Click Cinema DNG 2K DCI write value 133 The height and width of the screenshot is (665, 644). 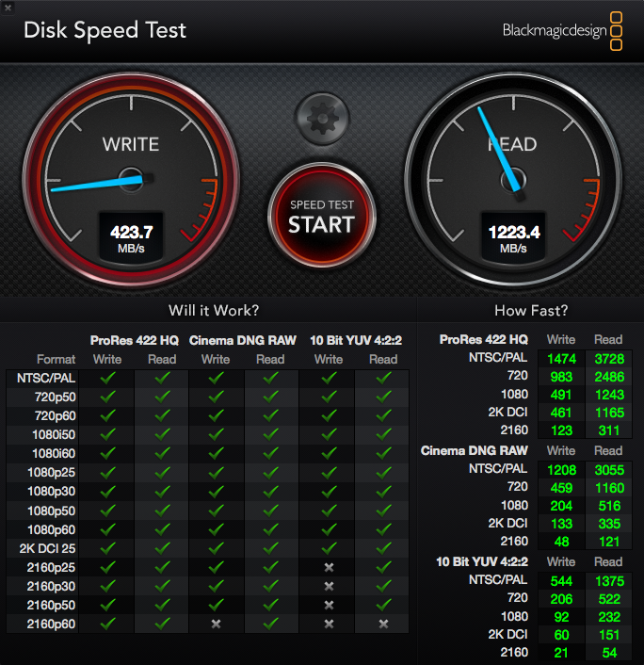[x=561, y=524]
